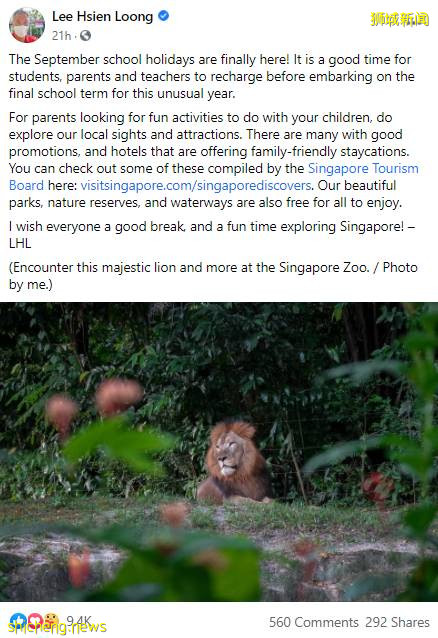Click the blue Like reaction icon
The width and height of the screenshot is (438, 638).
tap(18, 621)
